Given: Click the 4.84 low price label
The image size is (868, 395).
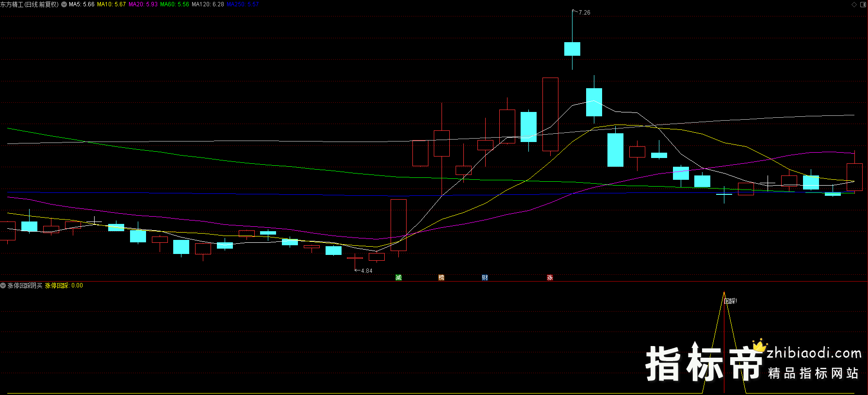Looking at the screenshot, I should point(367,271).
